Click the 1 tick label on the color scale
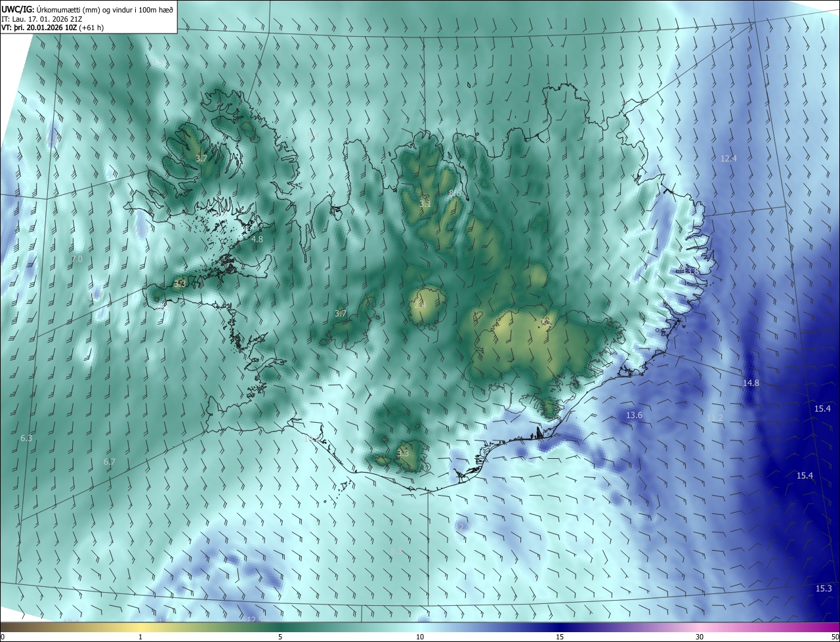This screenshot has width=840, height=642. click(x=140, y=637)
